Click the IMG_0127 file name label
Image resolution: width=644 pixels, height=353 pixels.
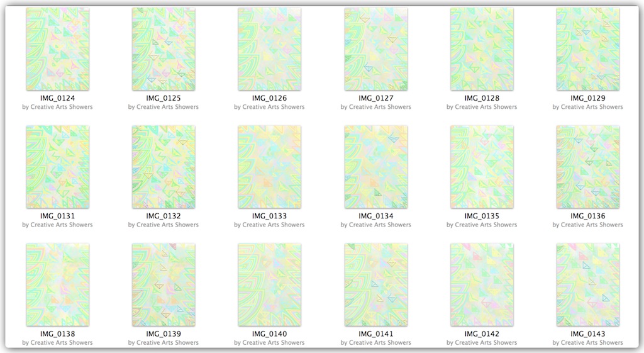[376, 98]
